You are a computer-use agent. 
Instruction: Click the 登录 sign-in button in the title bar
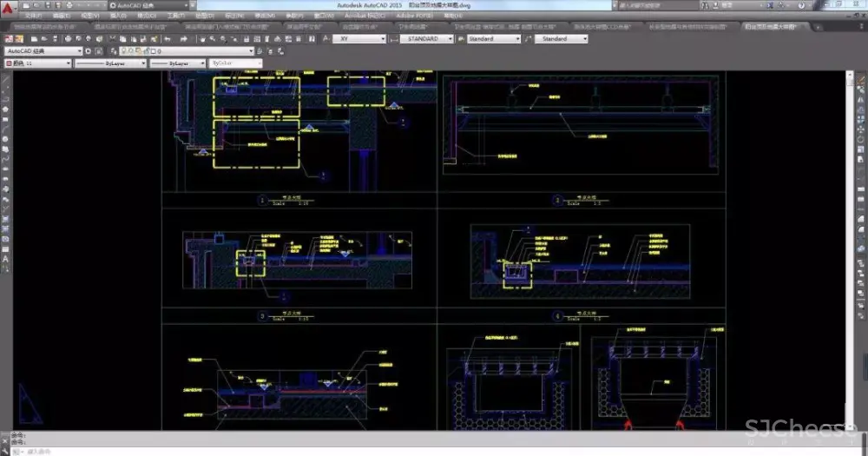tap(727, 5)
